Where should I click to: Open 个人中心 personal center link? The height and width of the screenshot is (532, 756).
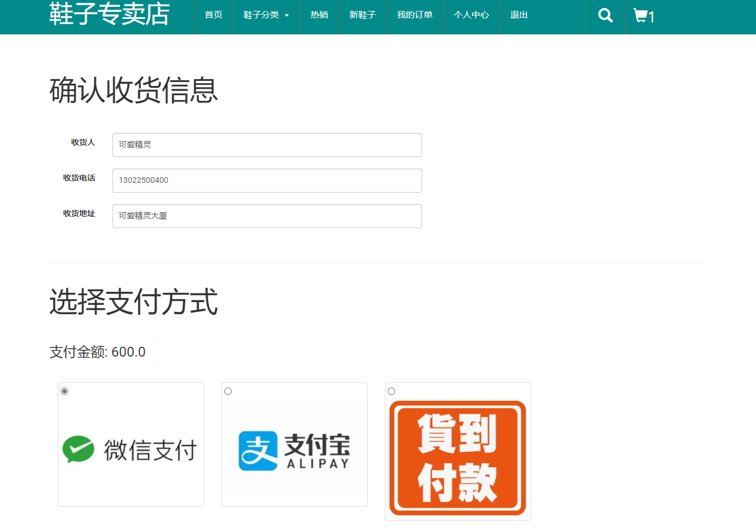[471, 15]
